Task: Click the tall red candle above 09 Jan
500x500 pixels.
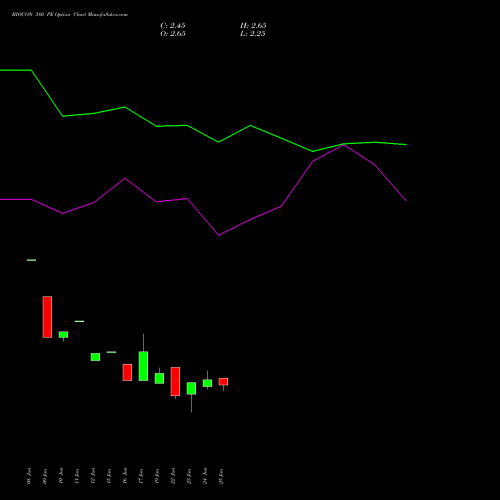Action: pyautogui.click(x=47, y=317)
